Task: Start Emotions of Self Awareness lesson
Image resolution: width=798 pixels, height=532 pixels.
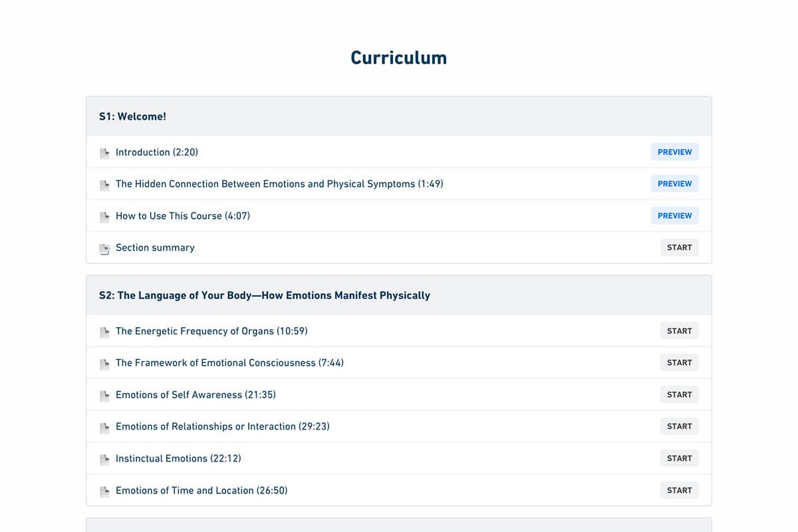Action: (680, 394)
